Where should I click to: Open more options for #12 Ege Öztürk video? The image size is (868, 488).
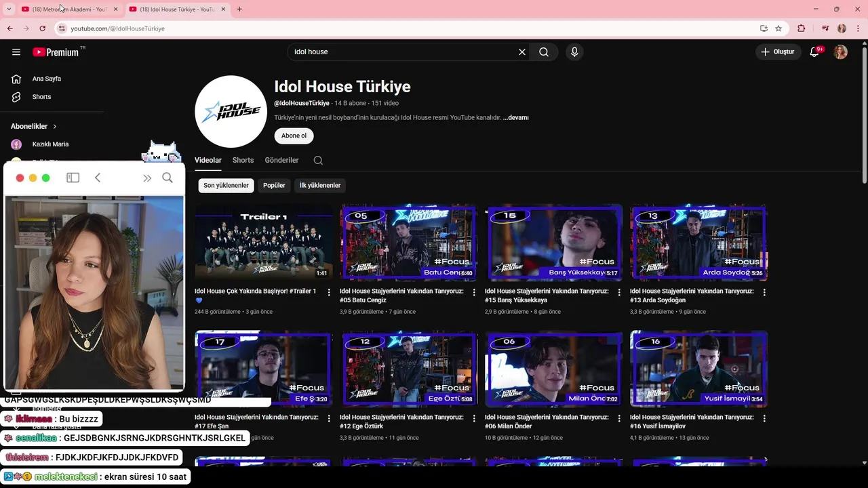474,419
